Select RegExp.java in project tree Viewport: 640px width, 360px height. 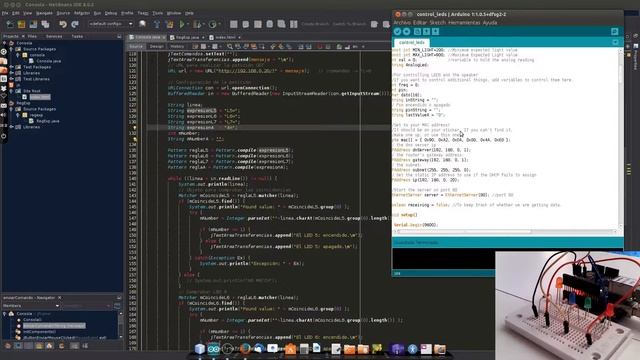coord(47,121)
